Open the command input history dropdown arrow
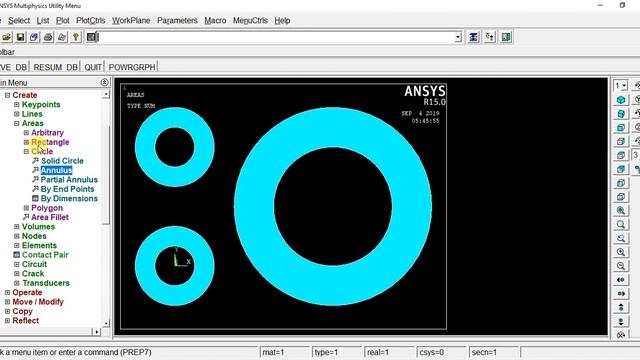 point(458,37)
